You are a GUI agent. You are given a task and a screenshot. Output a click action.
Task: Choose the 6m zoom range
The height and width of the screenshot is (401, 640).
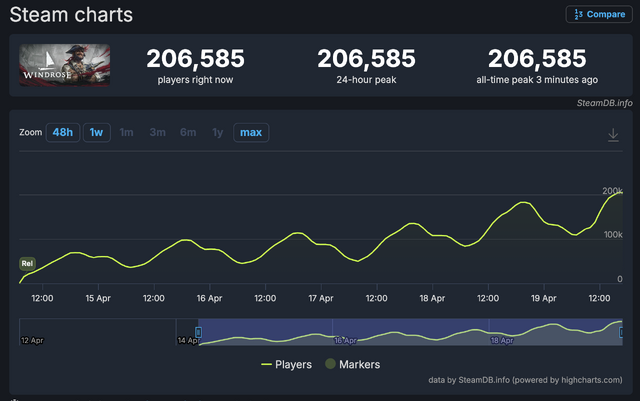pos(187,133)
